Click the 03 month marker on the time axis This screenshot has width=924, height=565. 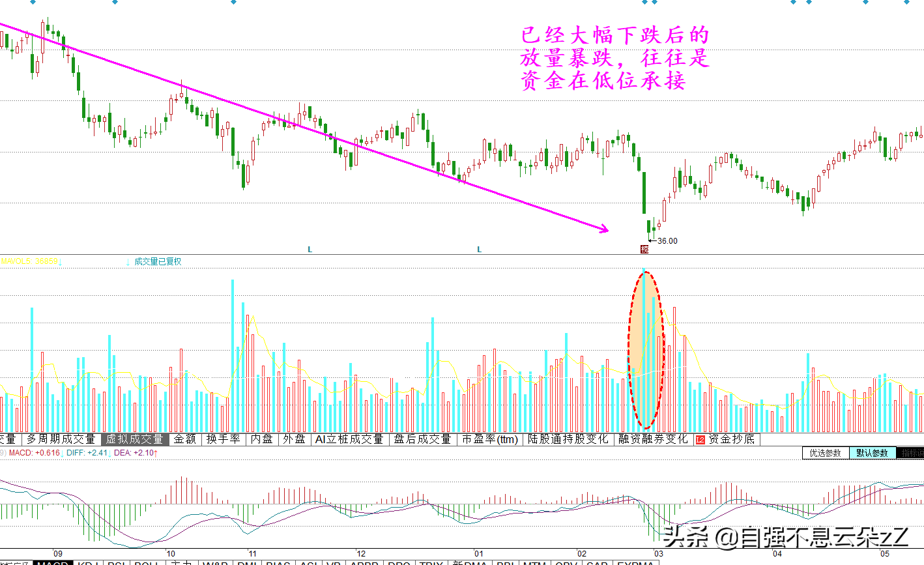659,553
